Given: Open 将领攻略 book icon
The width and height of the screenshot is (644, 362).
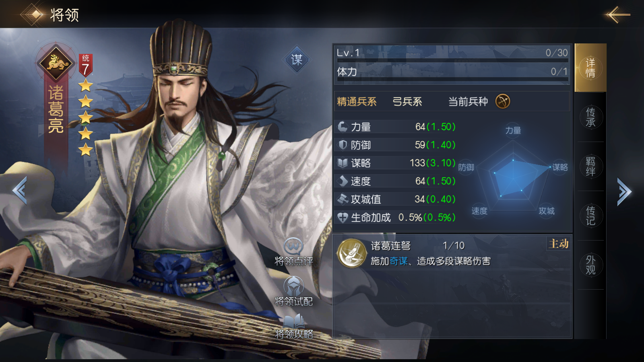Looking at the screenshot, I should (x=294, y=321).
